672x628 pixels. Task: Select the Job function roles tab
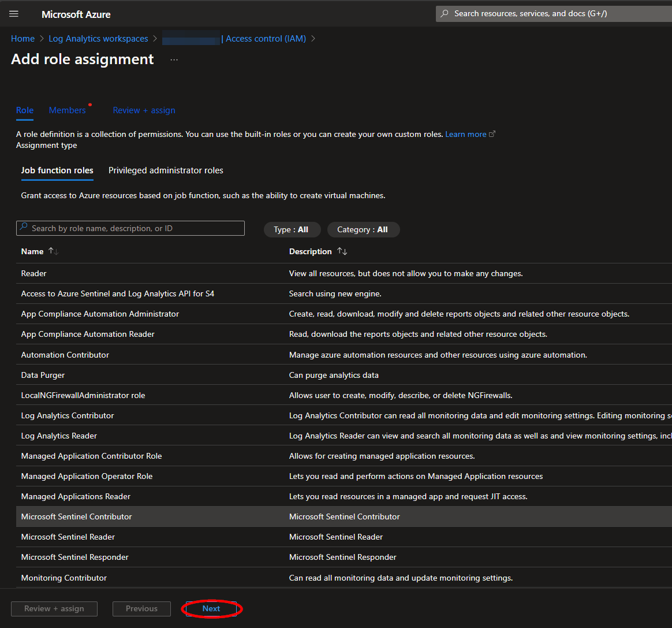(x=57, y=170)
